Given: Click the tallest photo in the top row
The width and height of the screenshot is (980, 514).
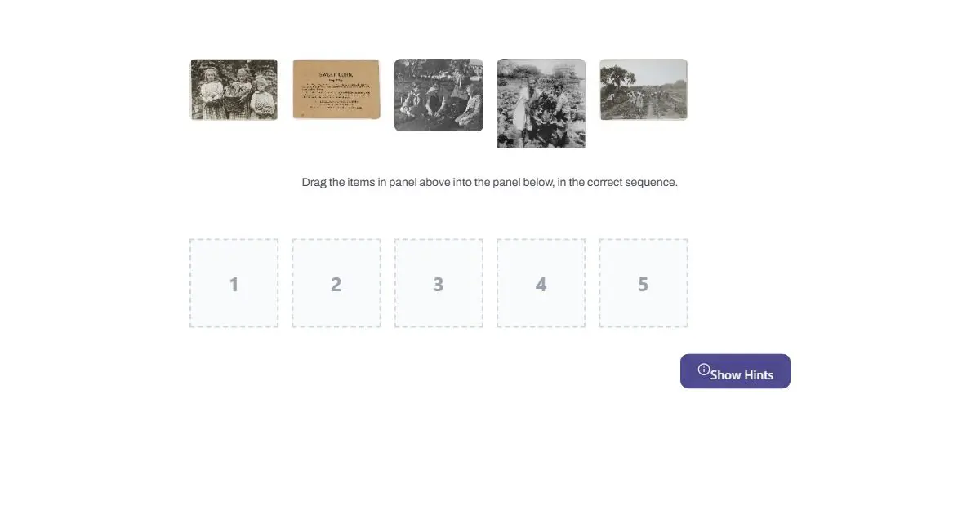Looking at the screenshot, I should (x=541, y=103).
